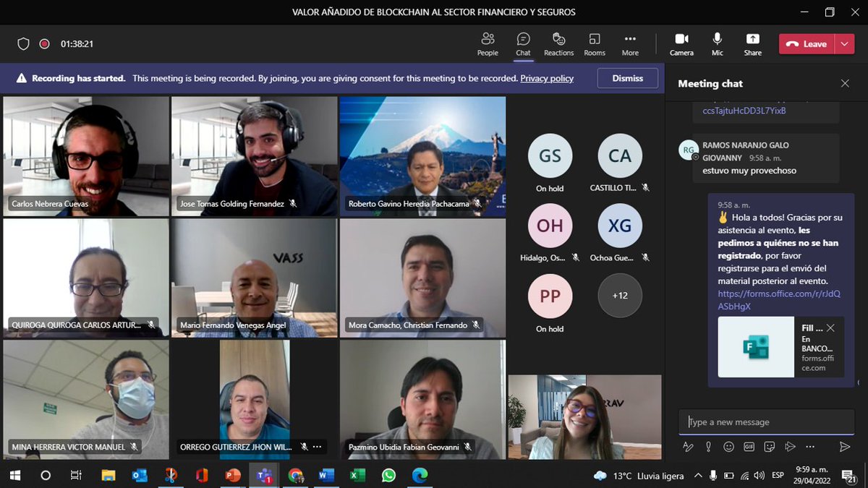This screenshot has height=488, width=868.
Task: Open the Share content tray
Action: [752, 43]
